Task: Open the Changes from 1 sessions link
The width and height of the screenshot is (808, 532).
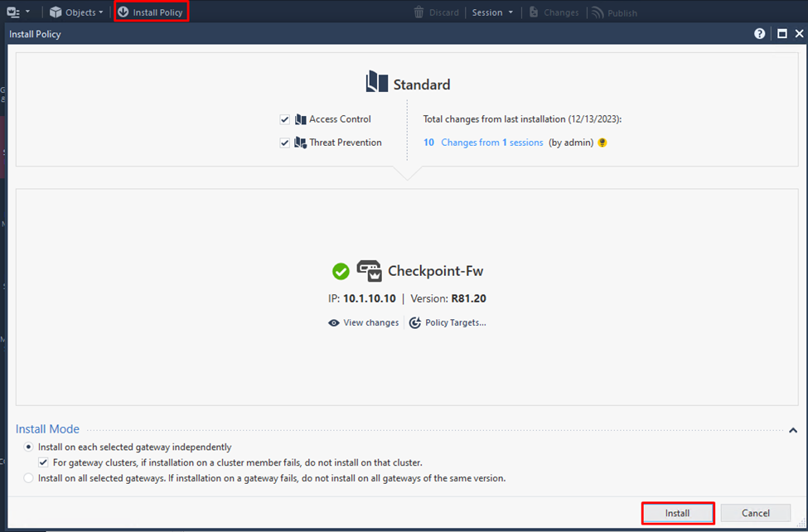Action: 491,143
